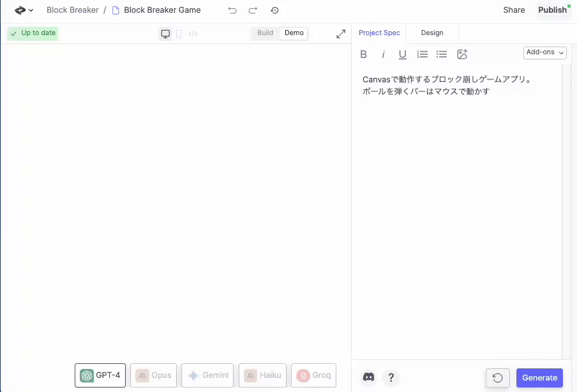Select the Opus model
The height and width of the screenshot is (392, 577).
(153, 375)
